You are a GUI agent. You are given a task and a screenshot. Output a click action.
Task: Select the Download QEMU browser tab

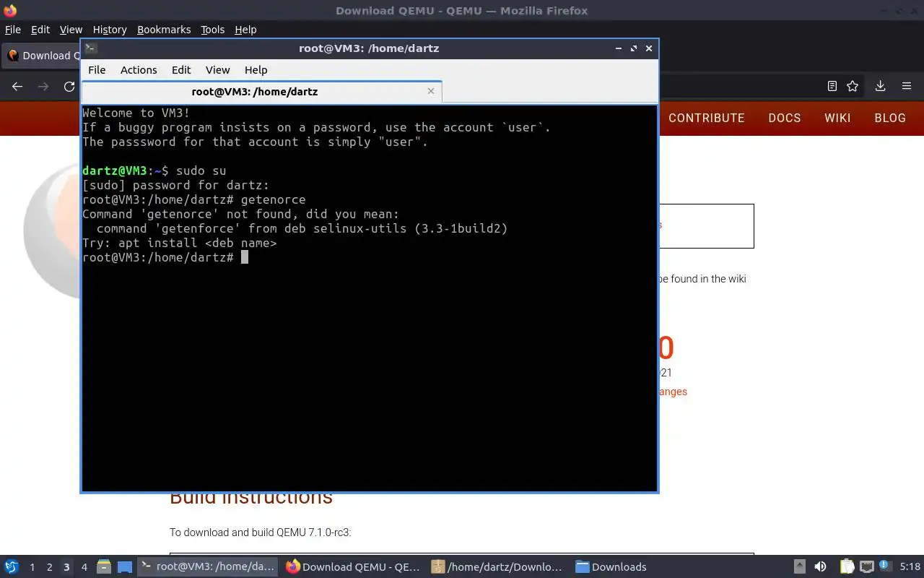click(x=41, y=56)
